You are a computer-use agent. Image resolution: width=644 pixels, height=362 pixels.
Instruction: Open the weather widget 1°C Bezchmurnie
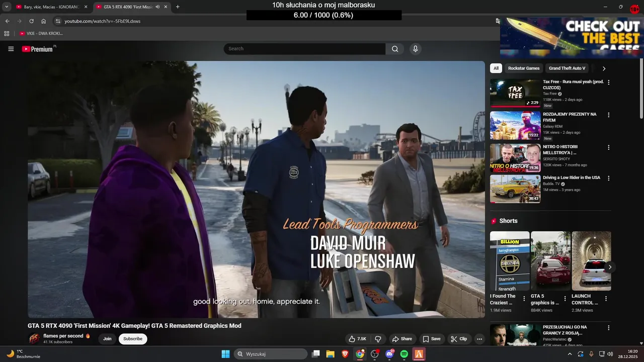pyautogui.click(x=23, y=354)
